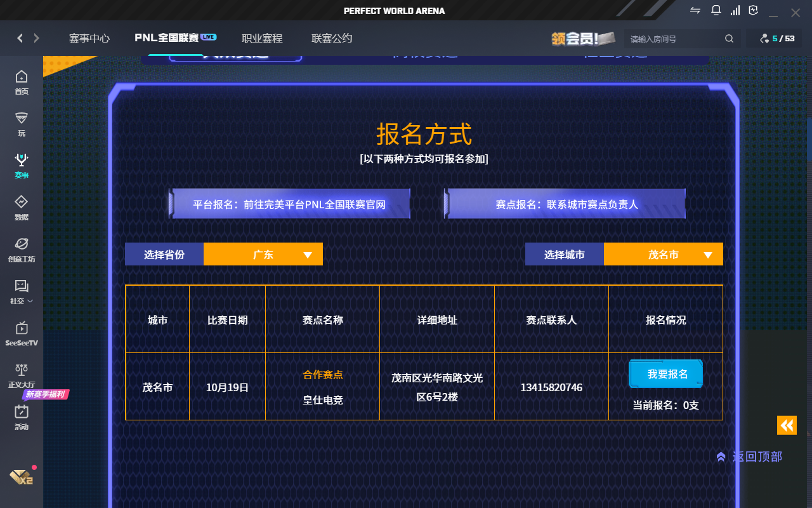This screenshot has height=508, width=812.
Task: Click the 报名情况 column header
Action: 665,319
